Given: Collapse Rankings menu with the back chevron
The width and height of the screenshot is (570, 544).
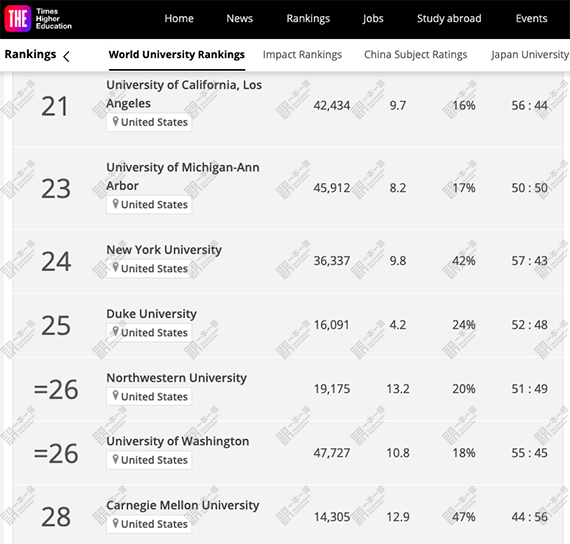Looking at the screenshot, I should [66, 56].
